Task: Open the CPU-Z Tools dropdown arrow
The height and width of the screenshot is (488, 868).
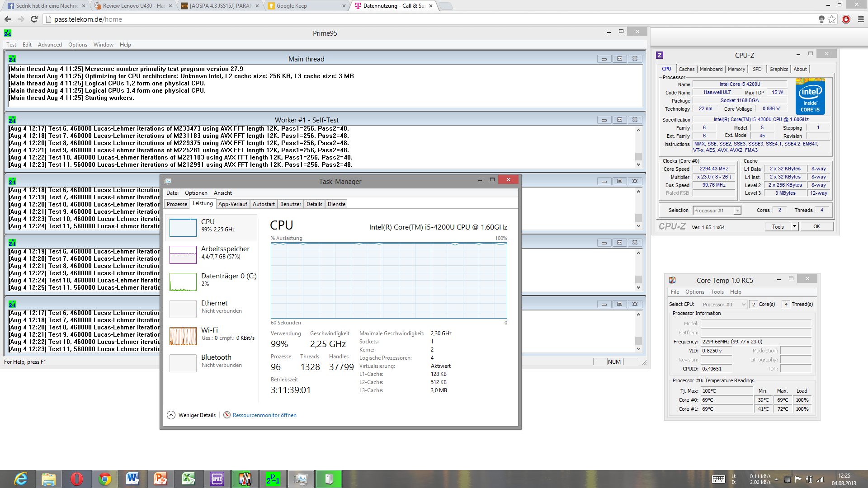Action: 794,226
